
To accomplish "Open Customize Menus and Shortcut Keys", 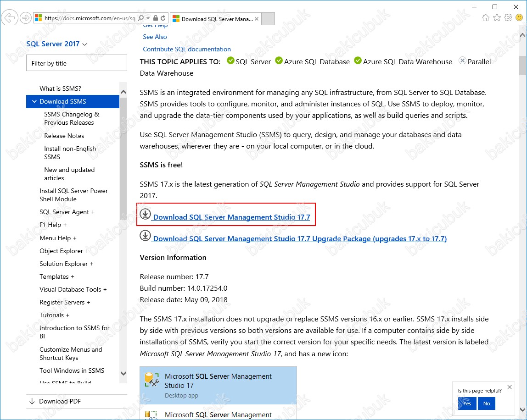I will point(71,354).
